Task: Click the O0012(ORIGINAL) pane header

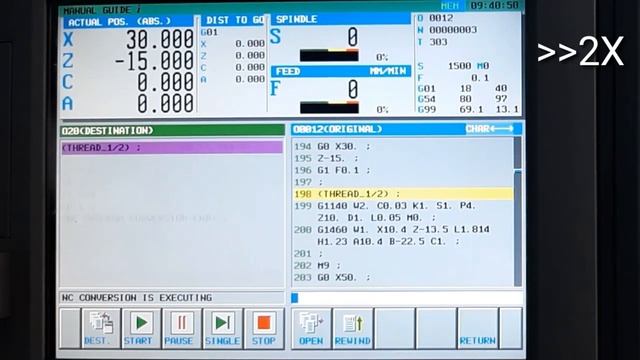Action: (x=407, y=129)
